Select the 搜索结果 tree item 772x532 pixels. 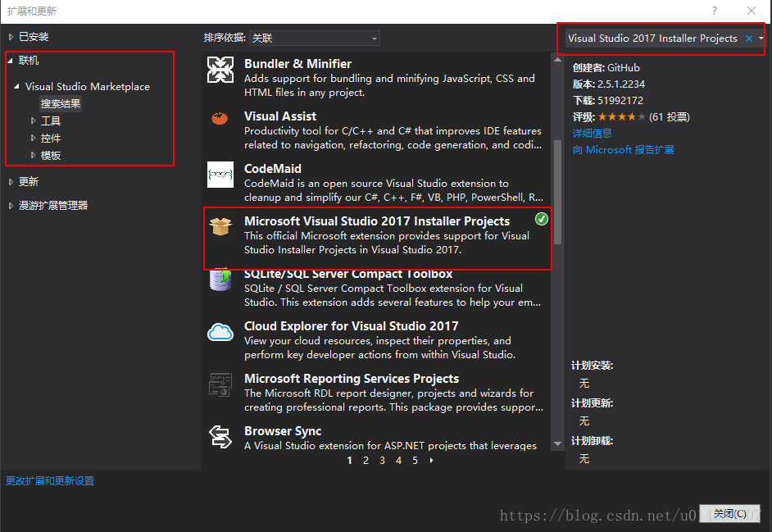[61, 104]
